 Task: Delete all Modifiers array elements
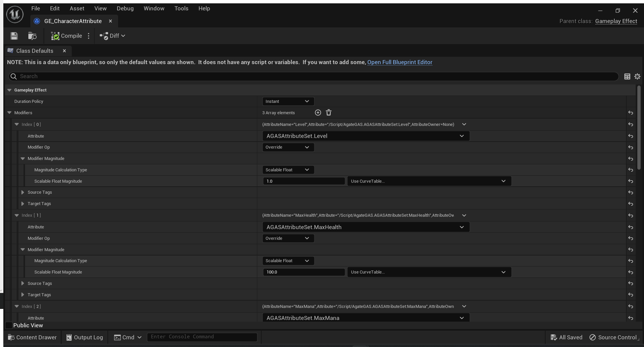(x=329, y=113)
